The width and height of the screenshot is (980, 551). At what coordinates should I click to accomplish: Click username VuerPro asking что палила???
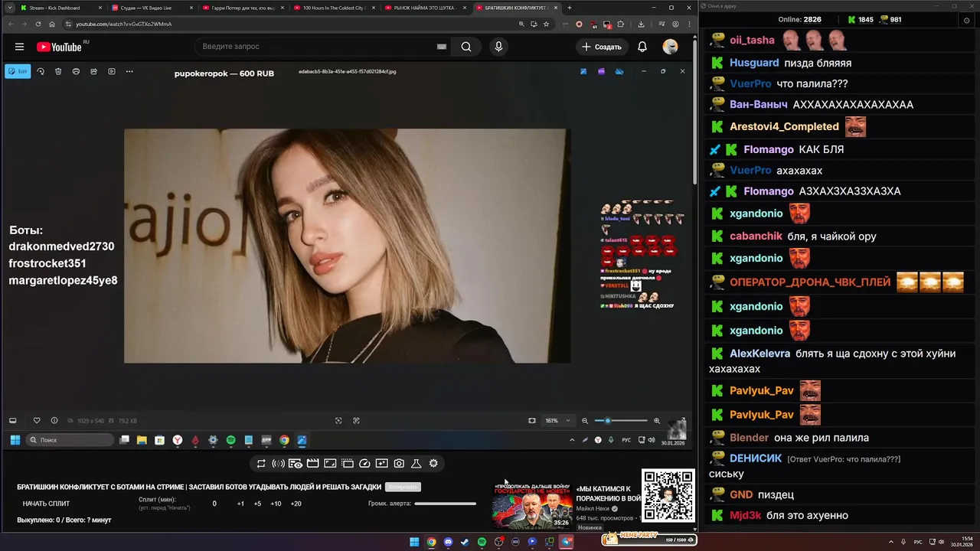750,83
